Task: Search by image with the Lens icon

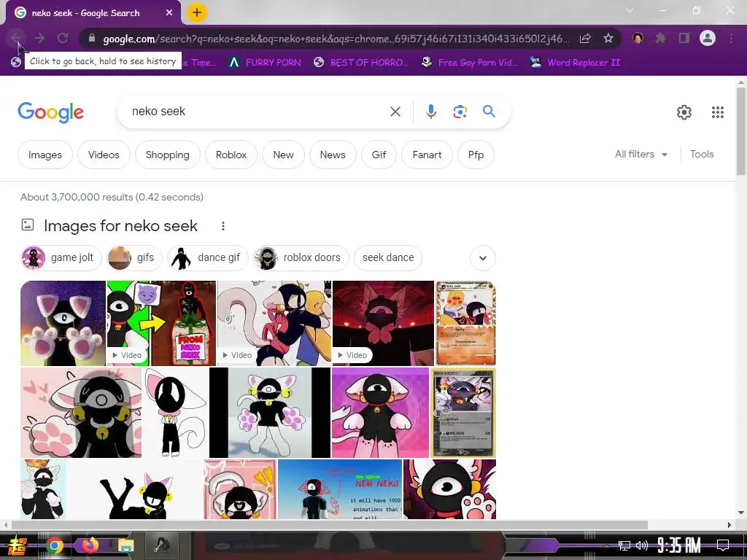Action: point(460,112)
